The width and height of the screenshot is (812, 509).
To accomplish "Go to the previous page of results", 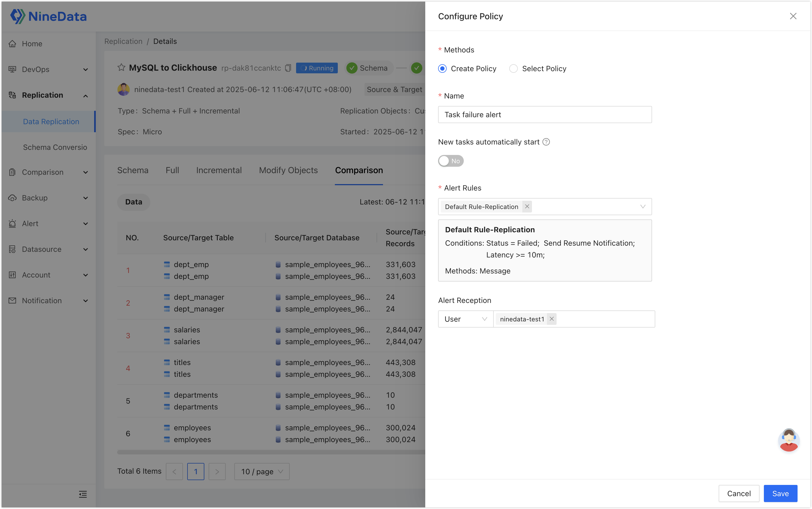I will pyautogui.click(x=174, y=472).
